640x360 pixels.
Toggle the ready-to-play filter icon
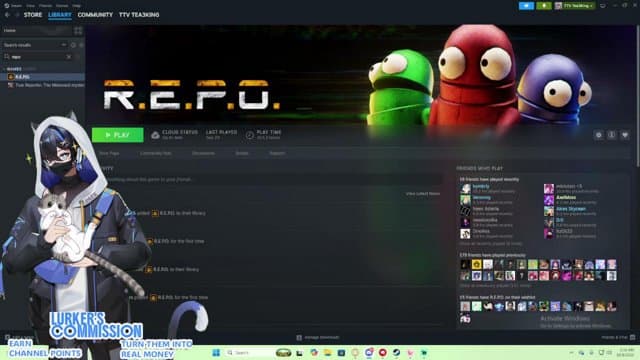81,45
